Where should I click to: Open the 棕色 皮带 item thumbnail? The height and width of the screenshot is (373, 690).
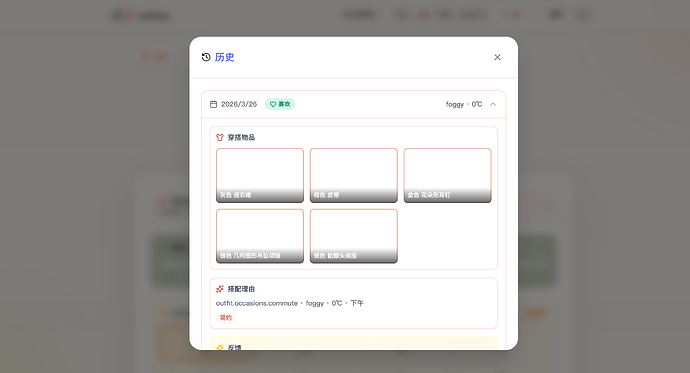click(353, 176)
